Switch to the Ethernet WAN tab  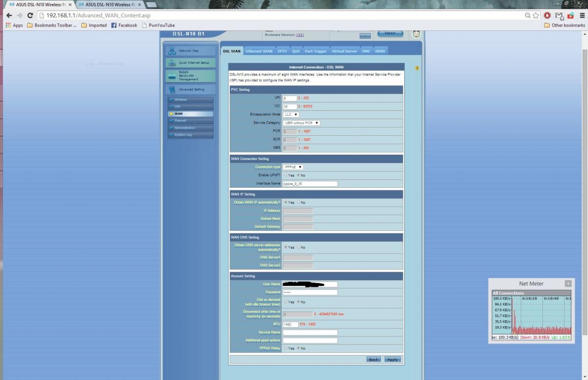[259, 51]
